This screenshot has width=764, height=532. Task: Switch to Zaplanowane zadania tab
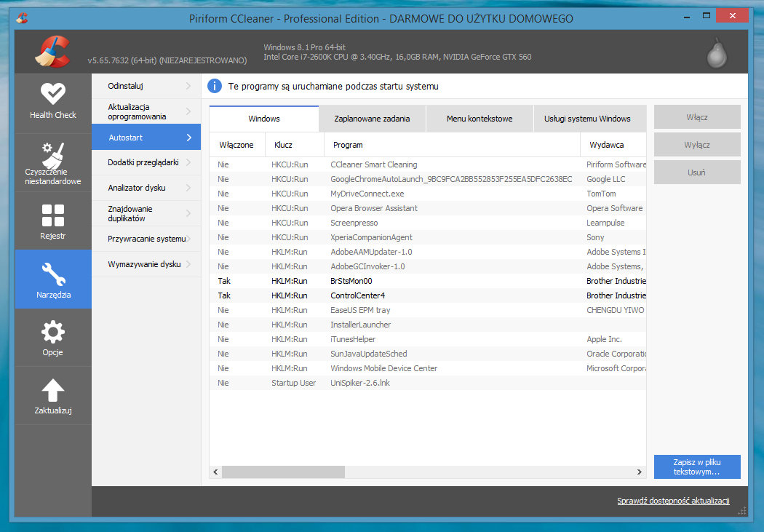373,119
